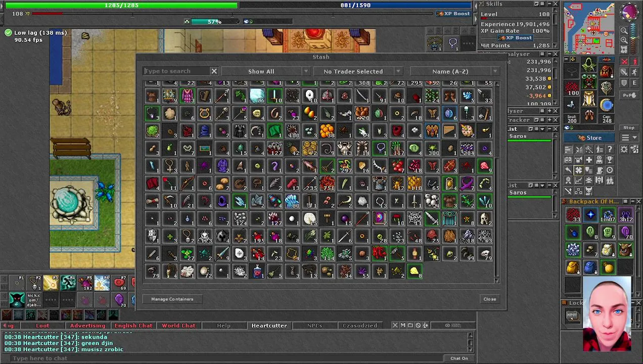Open the No Trader Selected dropdown
Viewport: 643px width, 364px height.
[357, 71]
